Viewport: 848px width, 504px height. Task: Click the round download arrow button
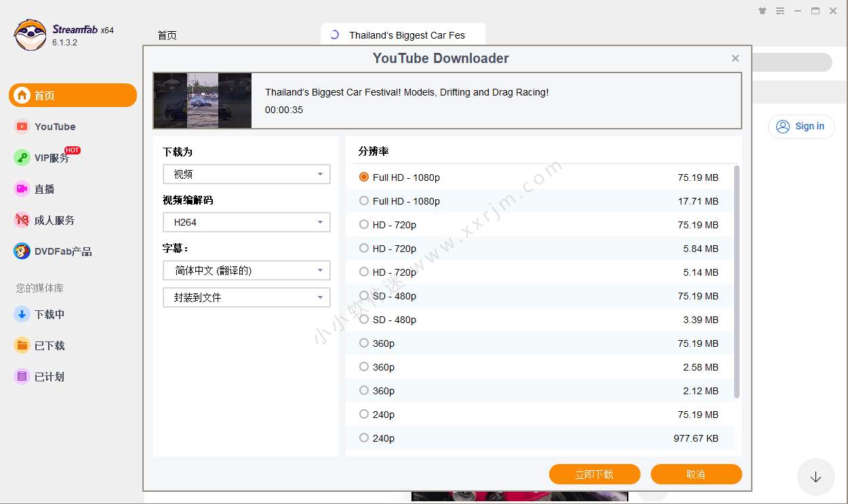pyautogui.click(x=815, y=477)
